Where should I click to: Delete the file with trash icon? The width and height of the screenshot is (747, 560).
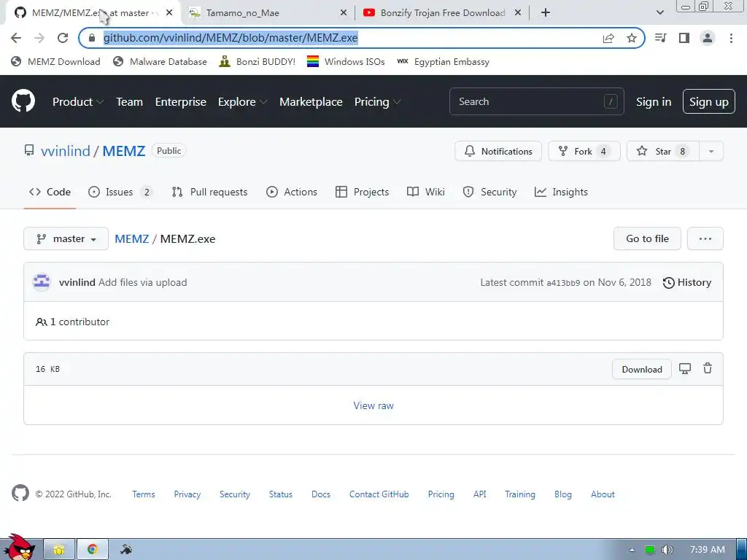point(708,368)
